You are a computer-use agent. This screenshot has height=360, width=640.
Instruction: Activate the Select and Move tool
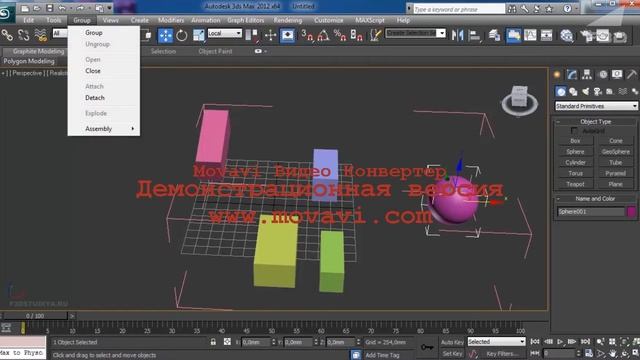click(x=165, y=36)
